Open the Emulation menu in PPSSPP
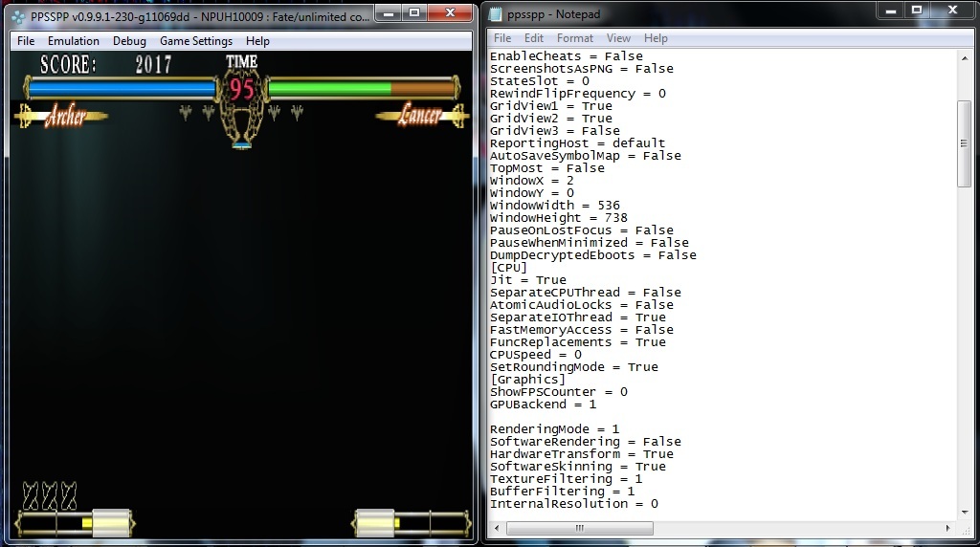 click(74, 41)
